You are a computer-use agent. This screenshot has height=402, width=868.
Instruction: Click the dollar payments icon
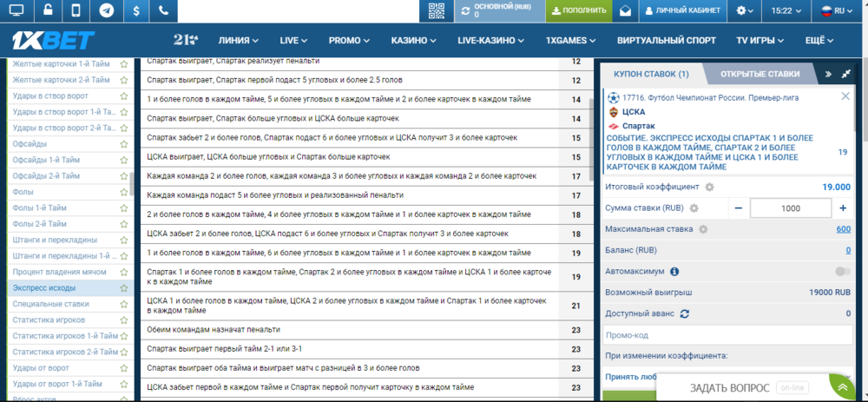click(x=135, y=10)
